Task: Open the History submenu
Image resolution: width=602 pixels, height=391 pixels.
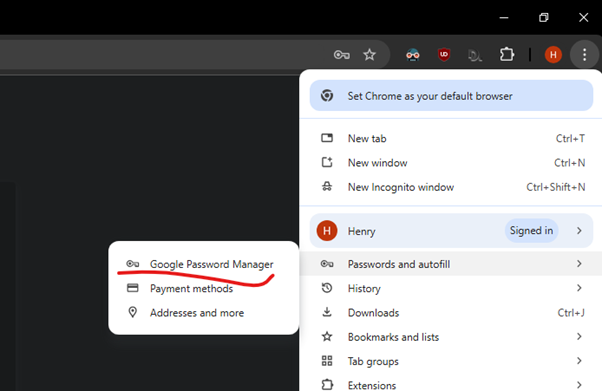Action: (x=451, y=288)
